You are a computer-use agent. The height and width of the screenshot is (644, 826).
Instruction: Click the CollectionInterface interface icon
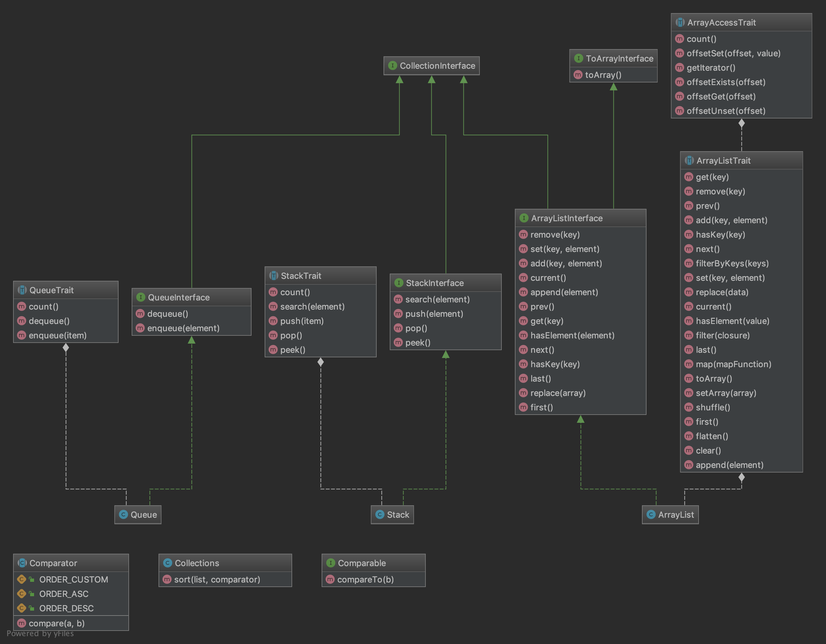click(x=393, y=65)
